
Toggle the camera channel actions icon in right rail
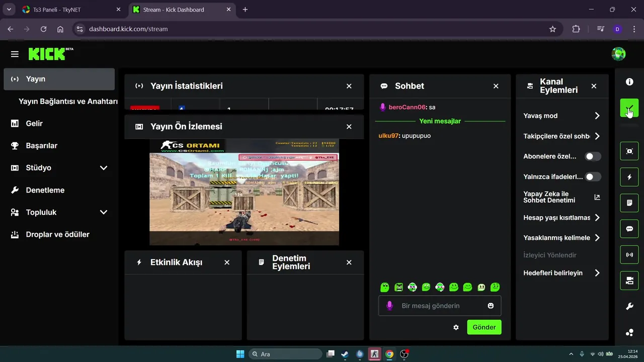pos(629,281)
